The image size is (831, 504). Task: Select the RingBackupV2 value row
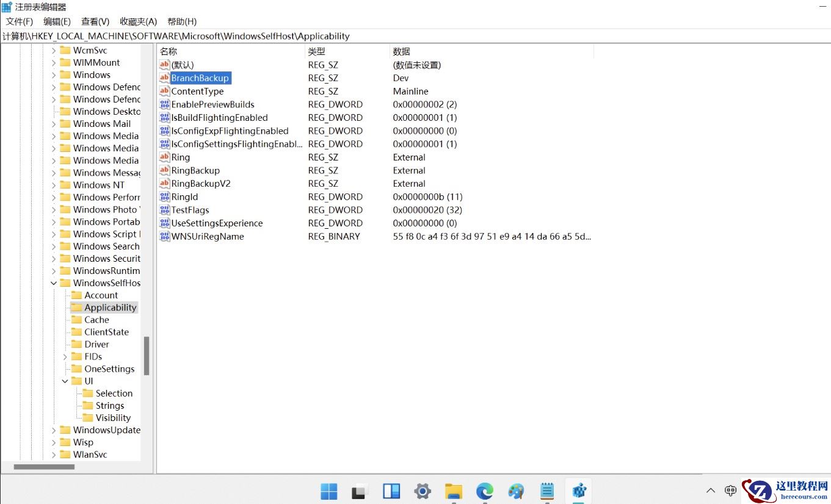[197, 184]
